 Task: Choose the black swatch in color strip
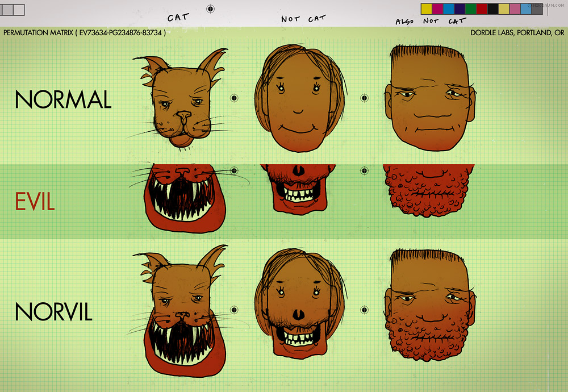(x=492, y=9)
